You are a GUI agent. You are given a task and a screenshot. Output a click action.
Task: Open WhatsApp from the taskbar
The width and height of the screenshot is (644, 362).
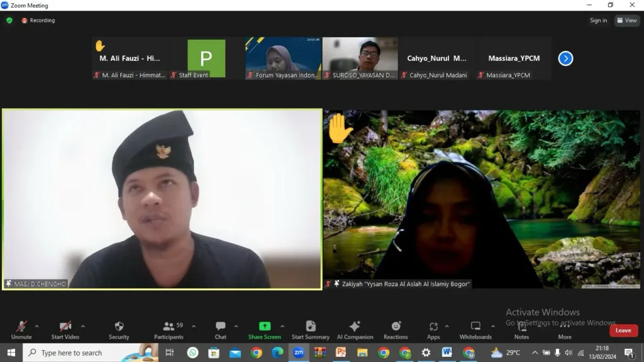(x=192, y=353)
